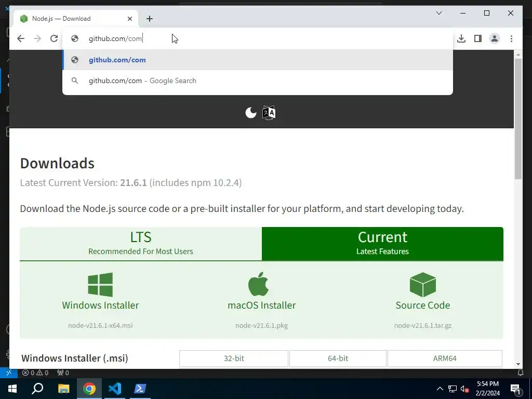Download node-v21.6.1.pkg
532x399 pixels.
(x=262, y=325)
